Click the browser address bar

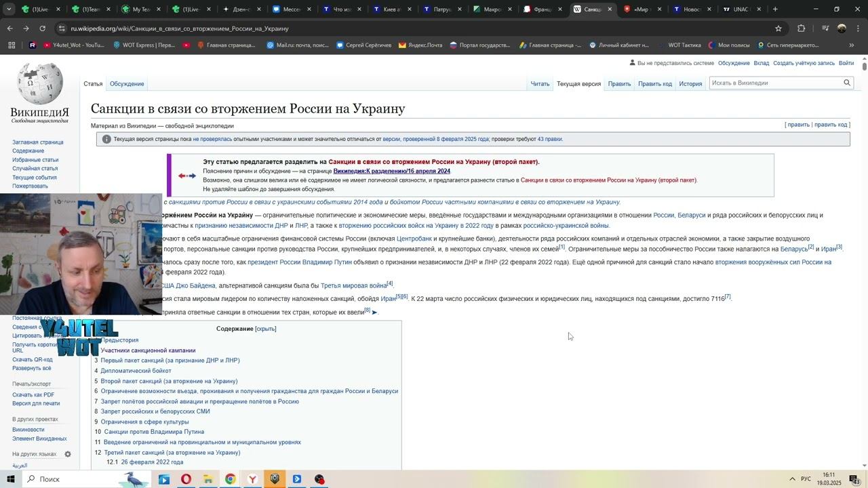407,28
